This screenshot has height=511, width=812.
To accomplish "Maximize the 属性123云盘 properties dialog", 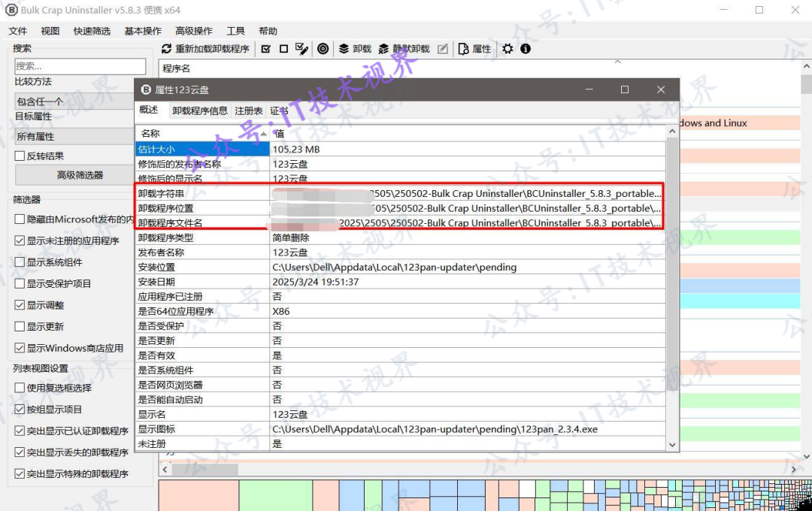I will click(x=625, y=89).
